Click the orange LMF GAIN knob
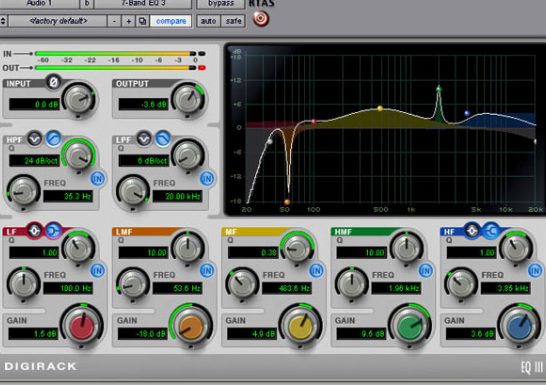Image resolution: width=546 pixels, height=385 pixels. pyautogui.click(x=191, y=327)
